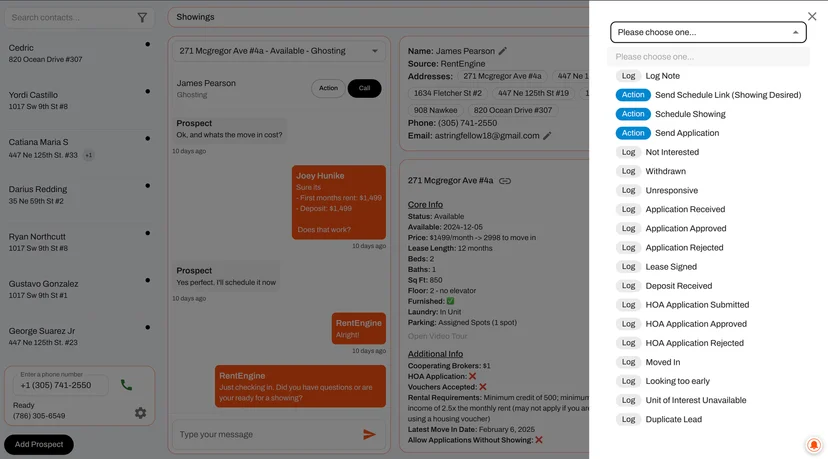This screenshot has width=828, height=459.
Task: Select 'Withdrawn' log option
Action: click(708, 171)
